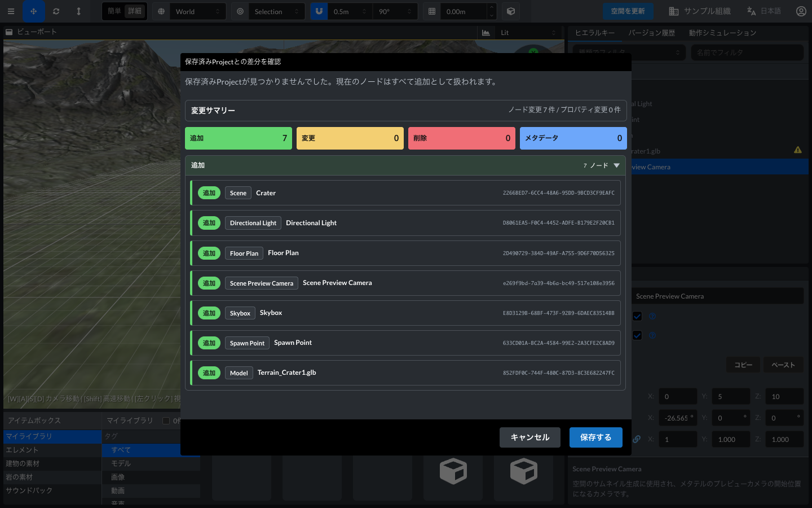Click the first blue help question icon
Screen dimensions: 812x508
pos(652,316)
